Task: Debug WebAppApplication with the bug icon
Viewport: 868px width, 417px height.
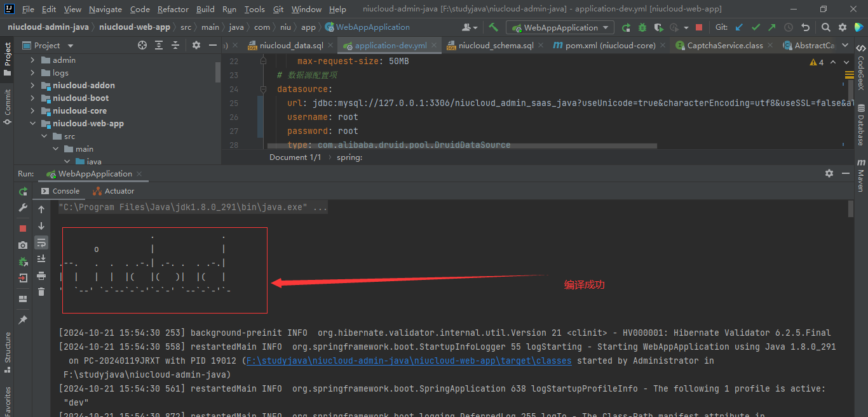Action: click(x=642, y=27)
